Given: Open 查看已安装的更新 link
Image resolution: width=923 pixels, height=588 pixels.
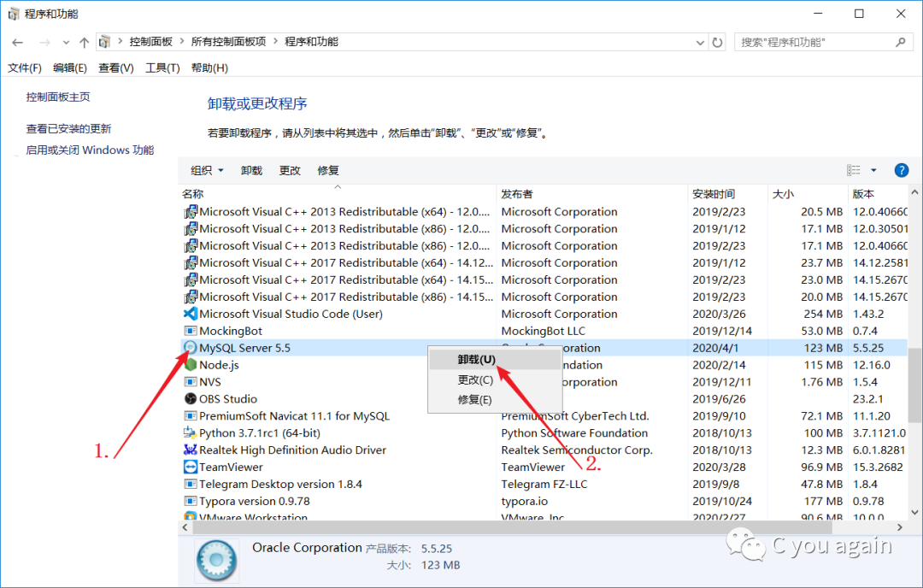Looking at the screenshot, I should [x=69, y=129].
